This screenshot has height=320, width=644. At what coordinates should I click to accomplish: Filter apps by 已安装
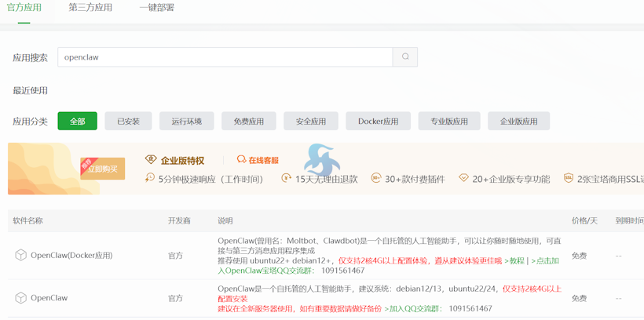(128, 121)
